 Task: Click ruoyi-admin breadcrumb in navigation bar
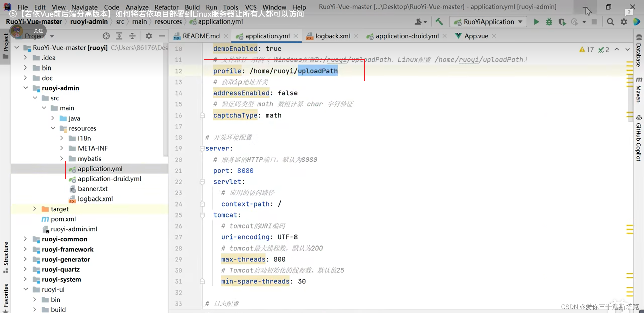click(x=89, y=21)
